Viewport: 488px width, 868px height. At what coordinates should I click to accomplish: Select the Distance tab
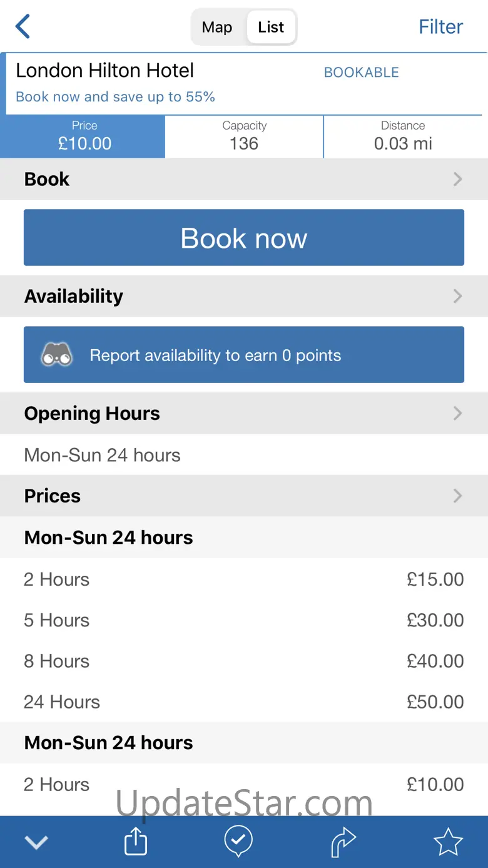tap(404, 136)
